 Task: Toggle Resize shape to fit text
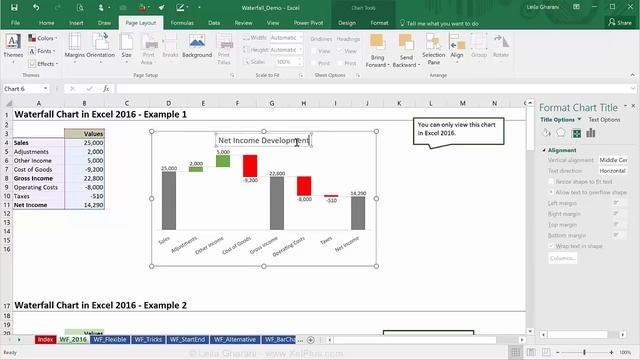point(551,181)
